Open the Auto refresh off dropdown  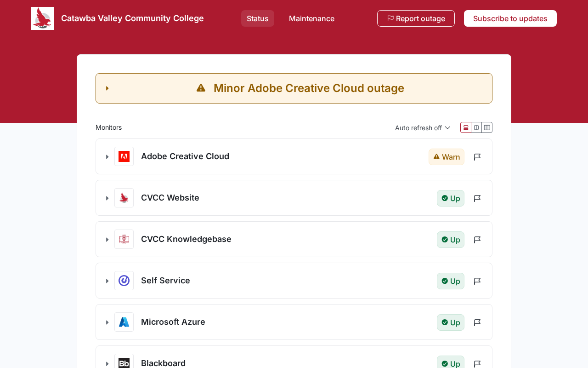423,128
